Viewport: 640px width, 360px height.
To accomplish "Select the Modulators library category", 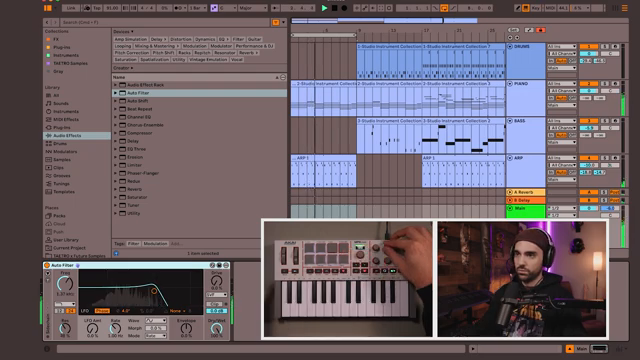I will [65, 151].
